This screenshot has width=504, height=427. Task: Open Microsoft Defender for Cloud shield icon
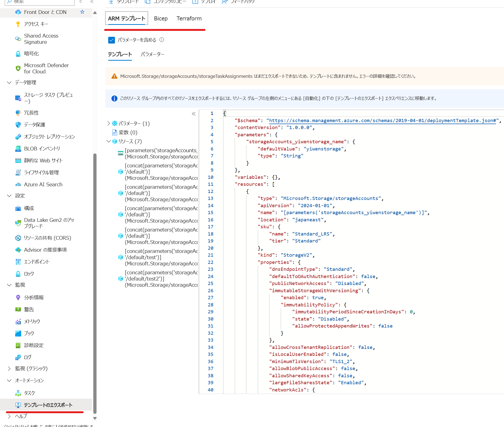pyautogui.click(x=18, y=68)
